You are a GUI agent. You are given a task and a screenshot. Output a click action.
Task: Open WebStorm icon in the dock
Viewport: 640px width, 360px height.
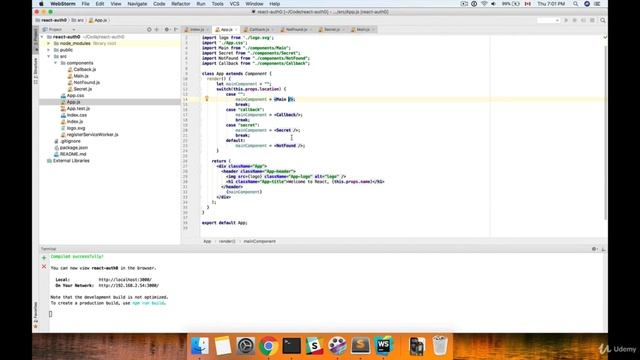[x=383, y=346]
